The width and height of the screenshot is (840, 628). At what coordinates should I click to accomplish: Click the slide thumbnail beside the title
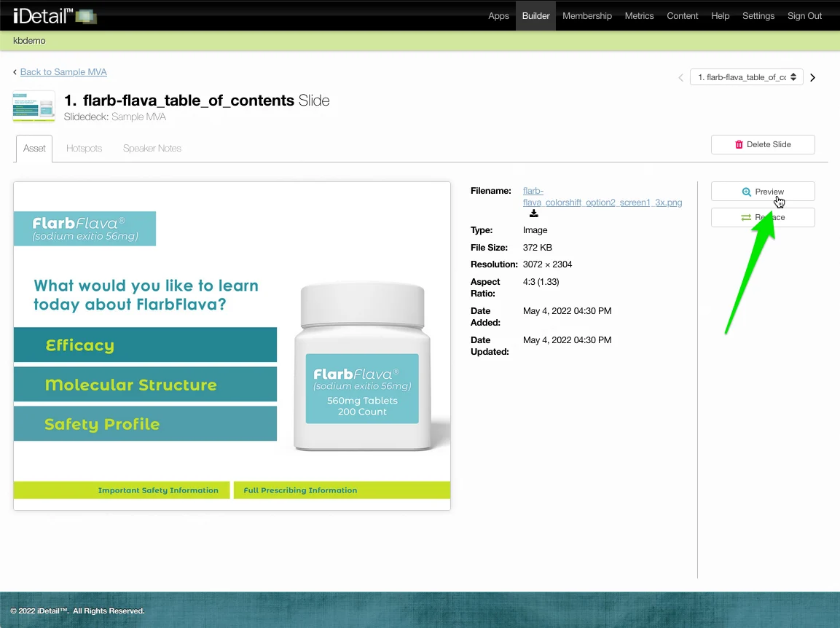coord(34,106)
